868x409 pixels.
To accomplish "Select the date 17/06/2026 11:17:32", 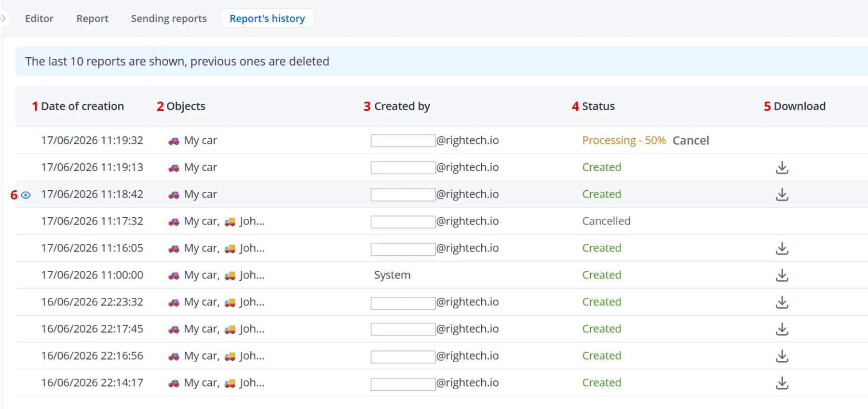I will coord(92,221).
